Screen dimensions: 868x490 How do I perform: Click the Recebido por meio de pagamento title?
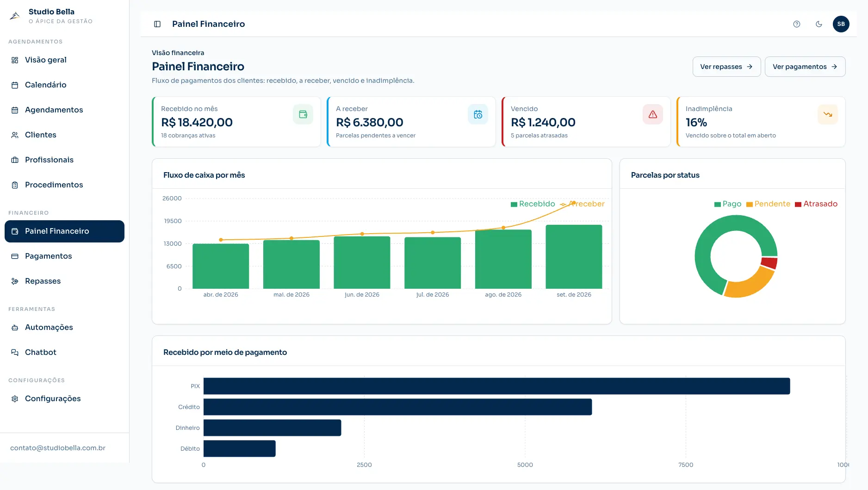[225, 353]
